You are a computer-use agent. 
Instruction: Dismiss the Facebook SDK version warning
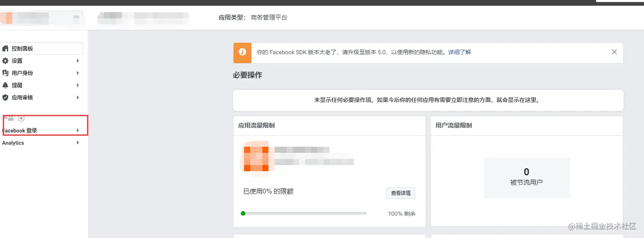[614, 52]
